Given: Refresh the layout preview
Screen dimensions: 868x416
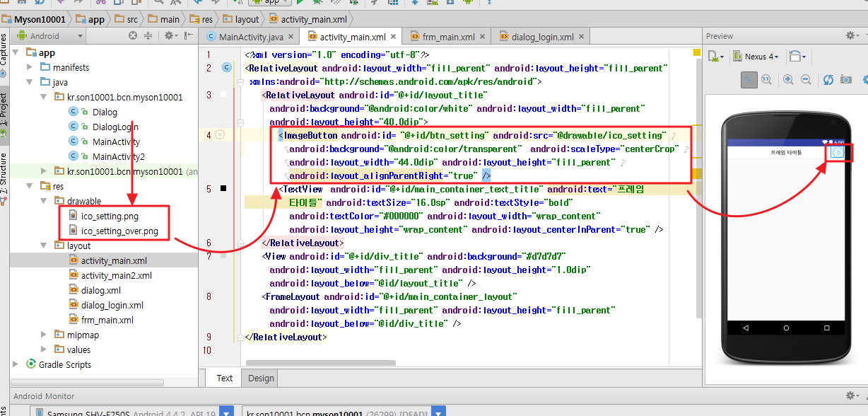Looking at the screenshot, I should tap(828, 79).
